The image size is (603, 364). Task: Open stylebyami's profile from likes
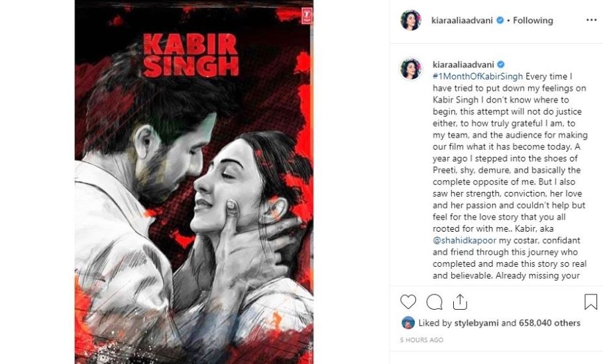(476, 324)
